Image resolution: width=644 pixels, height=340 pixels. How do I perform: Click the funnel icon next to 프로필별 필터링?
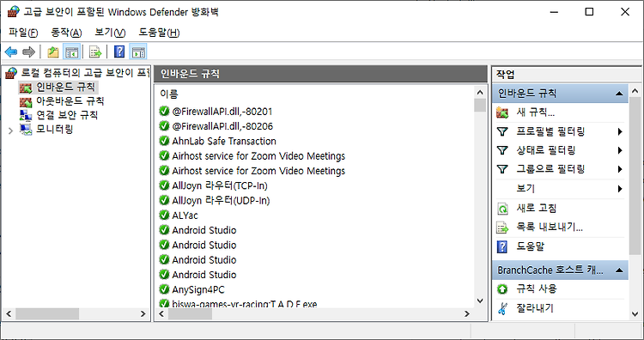tap(502, 131)
